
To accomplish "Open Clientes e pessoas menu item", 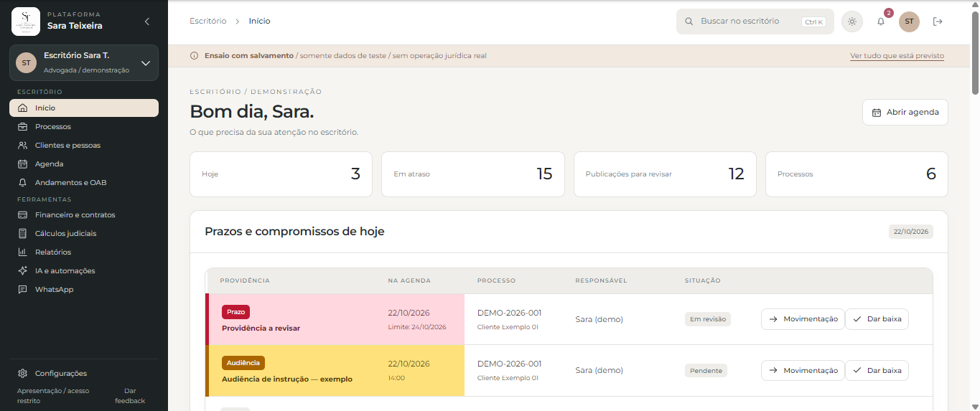I will (84, 146).
